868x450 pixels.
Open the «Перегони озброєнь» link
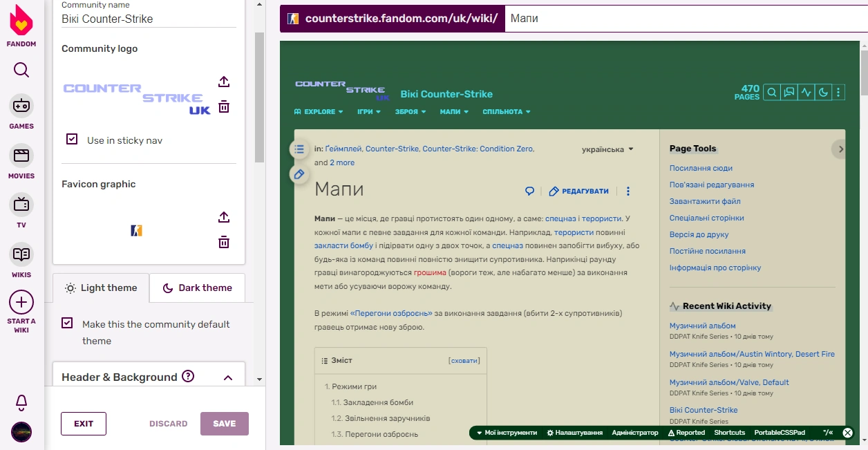point(391,313)
